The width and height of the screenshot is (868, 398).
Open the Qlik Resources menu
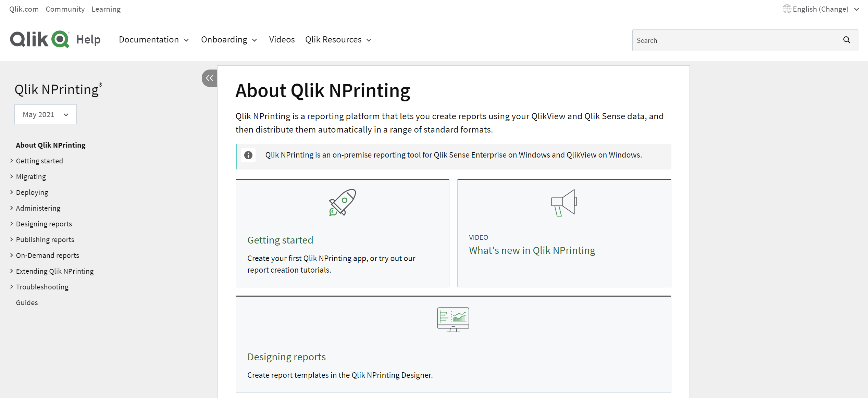click(338, 40)
